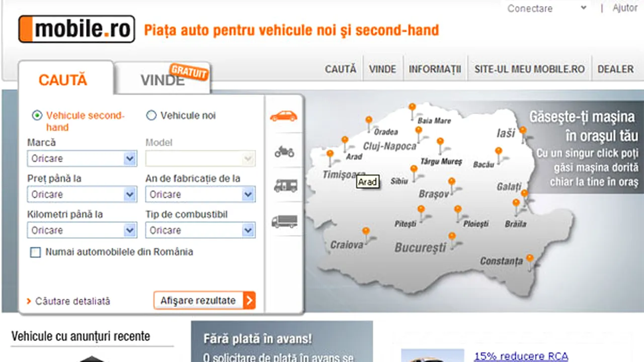Image resolution: width=644 pixels, height=362 pixels.
Task: Click the Baia Mare map pin
Action: 412,107
